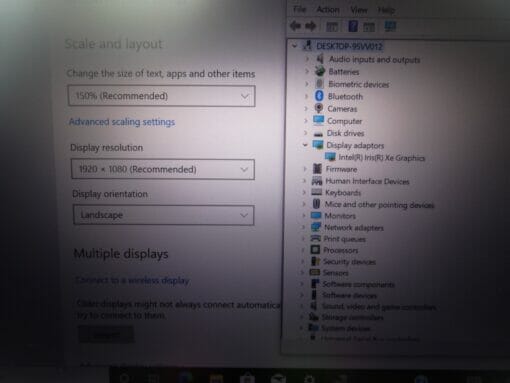Screen dimensions: 510x383
Task: Scan for hardware changes via monitor toolbar icon
Action: 390,26
